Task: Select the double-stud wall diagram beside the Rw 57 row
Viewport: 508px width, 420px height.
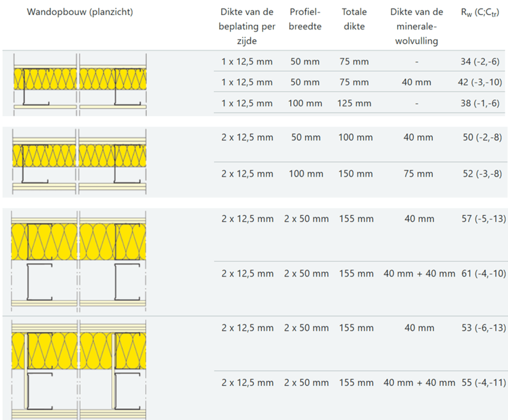Action: tap(78, 261)
